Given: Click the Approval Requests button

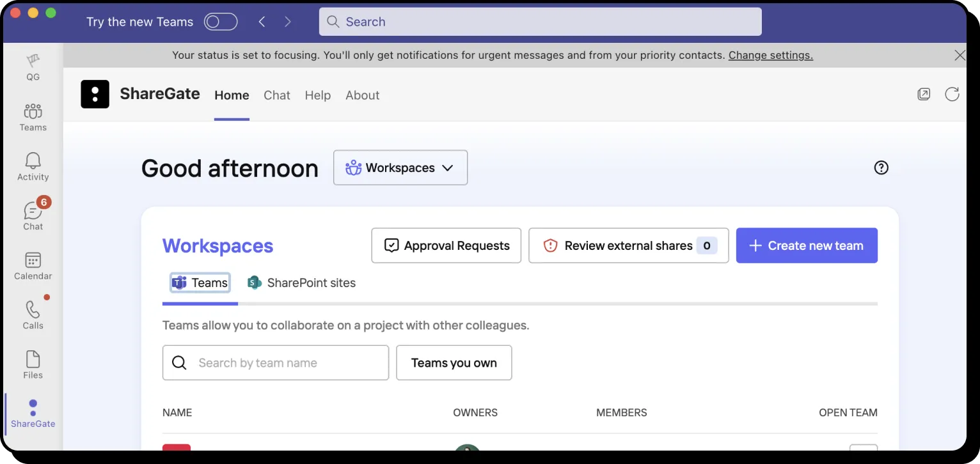Looking at the screenshot, I should (447, 245).
